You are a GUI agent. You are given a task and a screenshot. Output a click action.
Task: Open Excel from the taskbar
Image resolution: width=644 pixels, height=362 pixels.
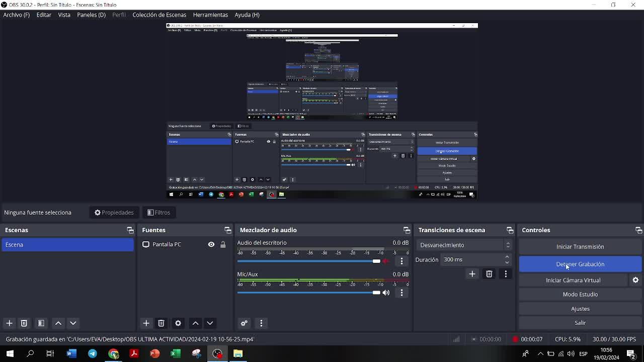(175, 353)
